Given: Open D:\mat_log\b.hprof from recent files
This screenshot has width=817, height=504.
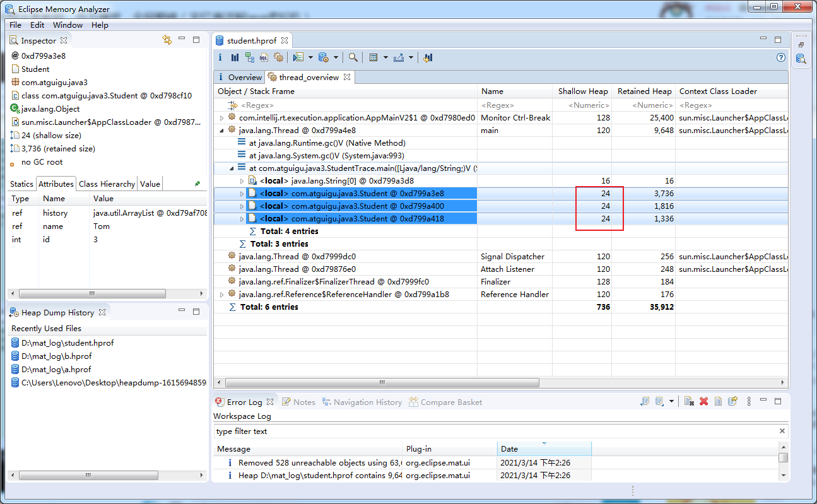Looking at the screenshot, I should coord(56,356).
